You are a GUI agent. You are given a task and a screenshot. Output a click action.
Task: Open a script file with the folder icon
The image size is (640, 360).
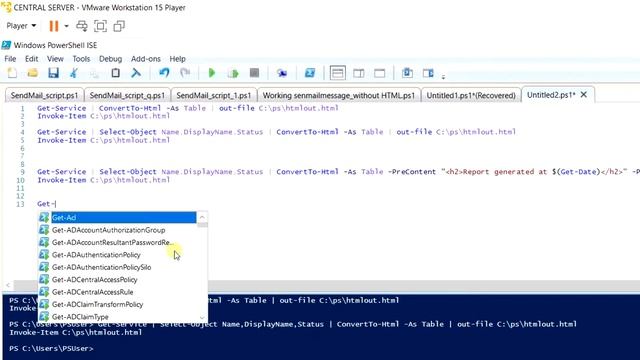pyautogui.click(x=33, y=73)
